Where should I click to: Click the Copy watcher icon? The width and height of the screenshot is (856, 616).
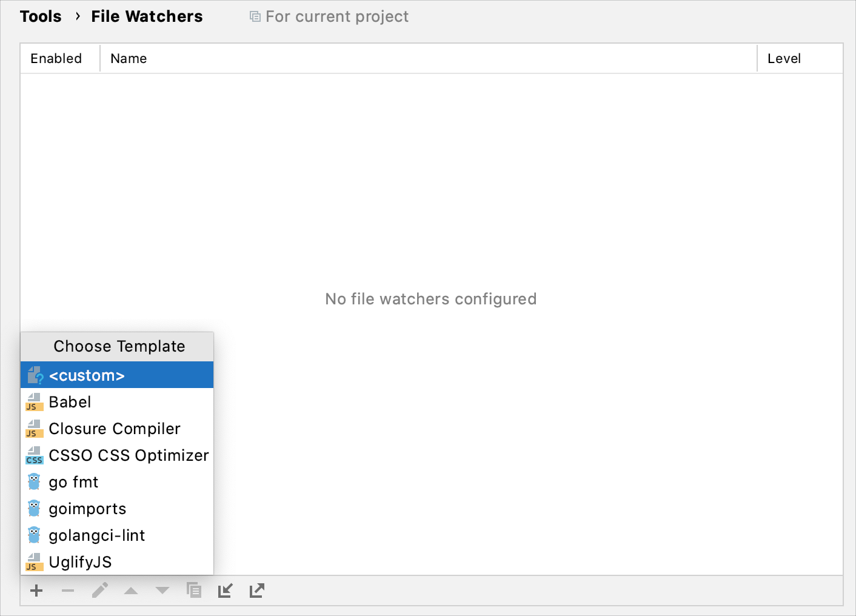pos(194,591)
